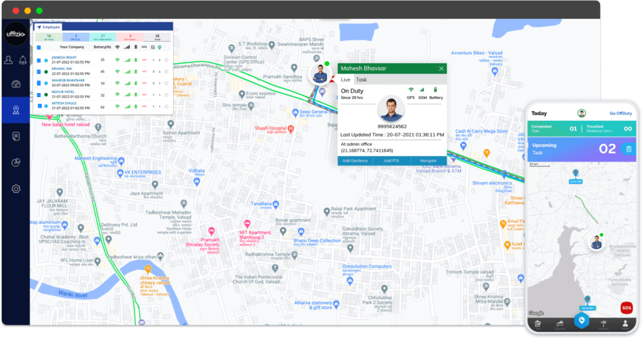Viewport: 644px width, 340px height.
Task: Open the row options circle for JIGNESH ROHIT
Action: (x=166, y=60)
